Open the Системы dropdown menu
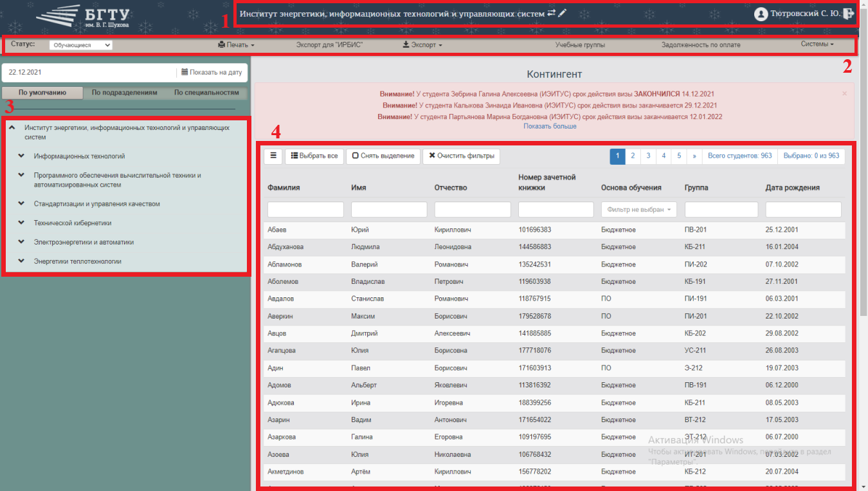 point(817,44)
